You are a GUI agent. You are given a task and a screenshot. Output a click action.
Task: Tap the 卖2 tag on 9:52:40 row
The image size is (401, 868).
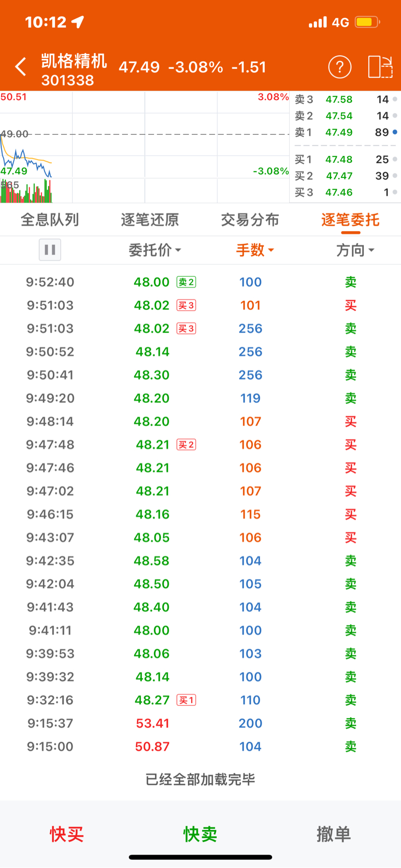click(x=186, y=282)
